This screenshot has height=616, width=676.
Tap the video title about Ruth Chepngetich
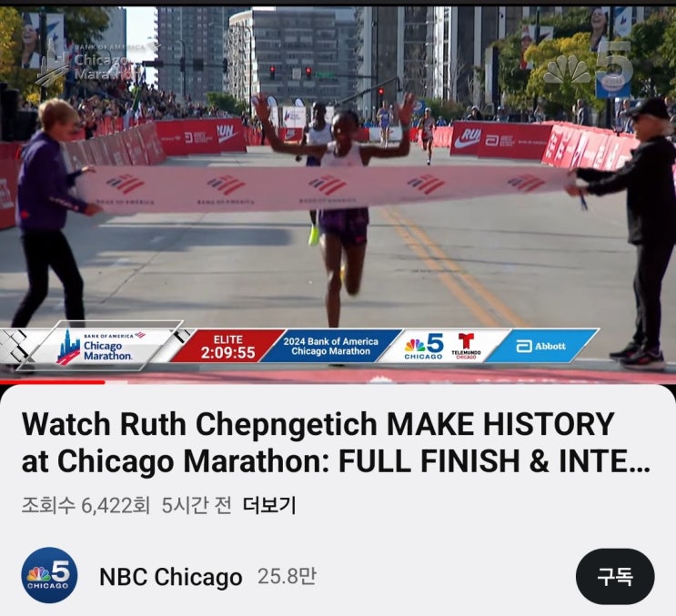coord(336,443)
